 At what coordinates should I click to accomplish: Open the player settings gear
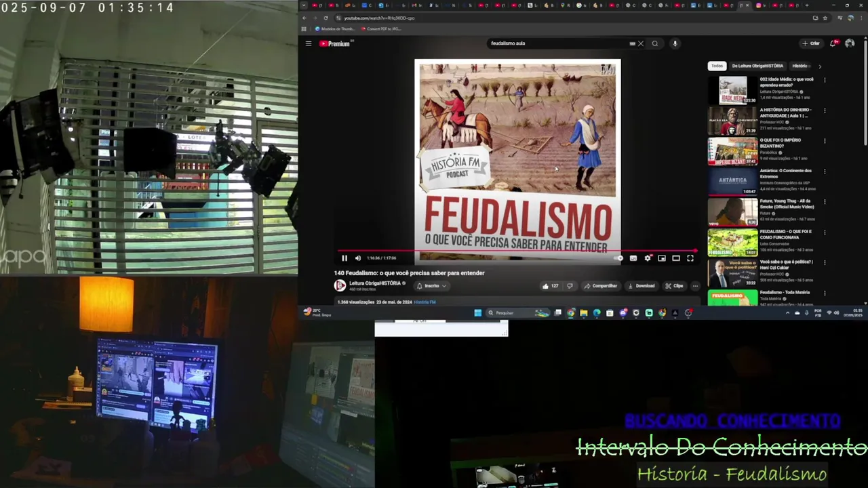coord(648,258)
